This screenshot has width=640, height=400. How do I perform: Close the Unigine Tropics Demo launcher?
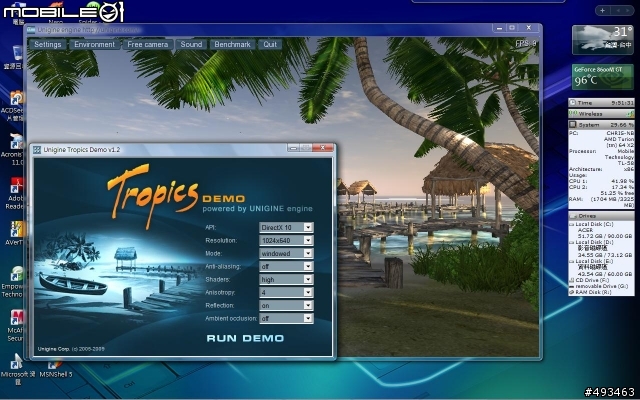coord(323,148)
